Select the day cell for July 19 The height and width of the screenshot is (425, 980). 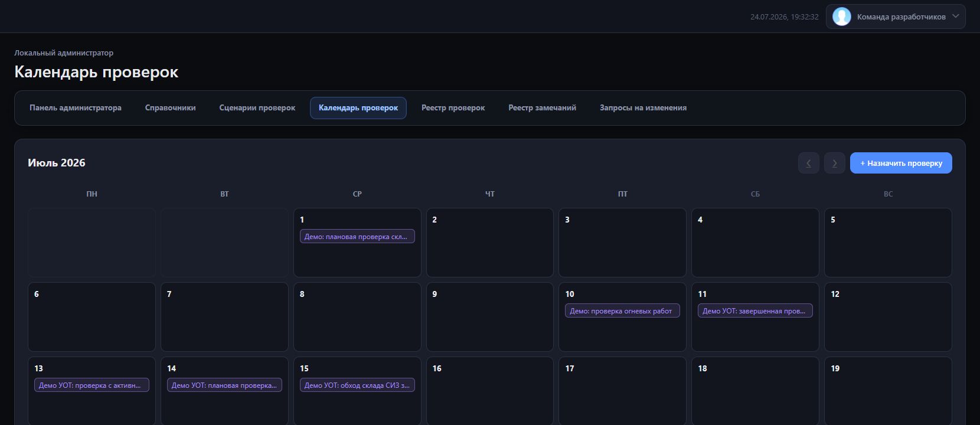(888, 391)
